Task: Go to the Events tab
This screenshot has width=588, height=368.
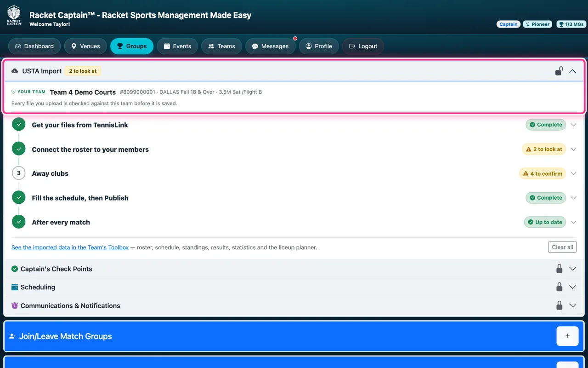Action: [x=177, y=46]
